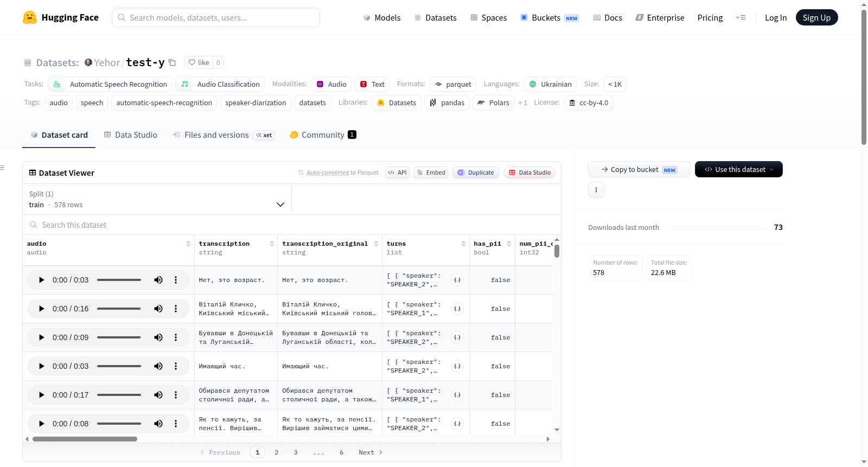This screenshot has height=467, width=868.
Task: Show the extra libraries +1 list
Action: pyautogui.click(x=522, y=103)
